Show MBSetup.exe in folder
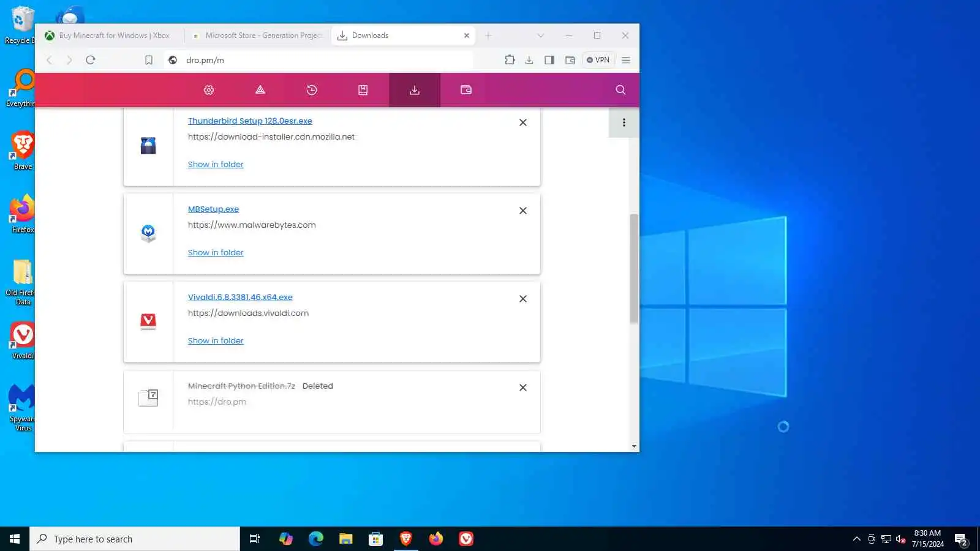 [216, 252]
